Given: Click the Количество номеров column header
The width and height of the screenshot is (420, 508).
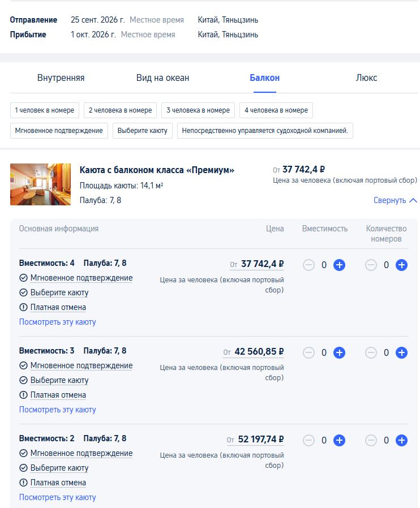Looking at the screenshot, I should pos(386,234).
